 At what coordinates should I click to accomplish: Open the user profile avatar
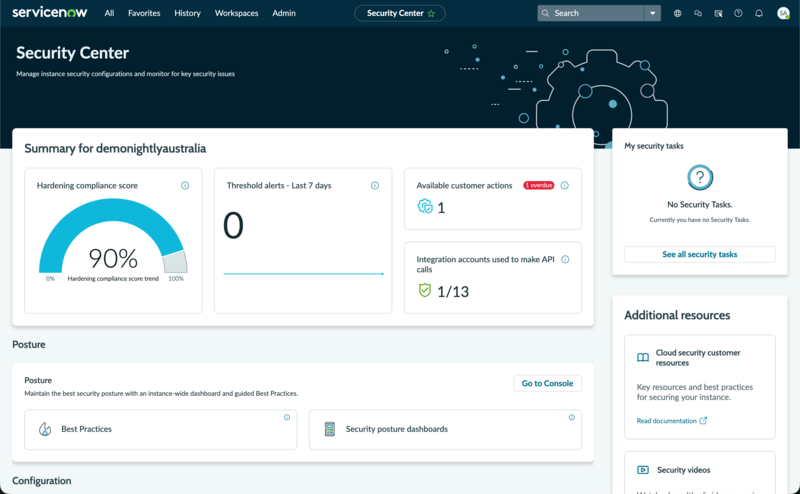pos(783,13)
